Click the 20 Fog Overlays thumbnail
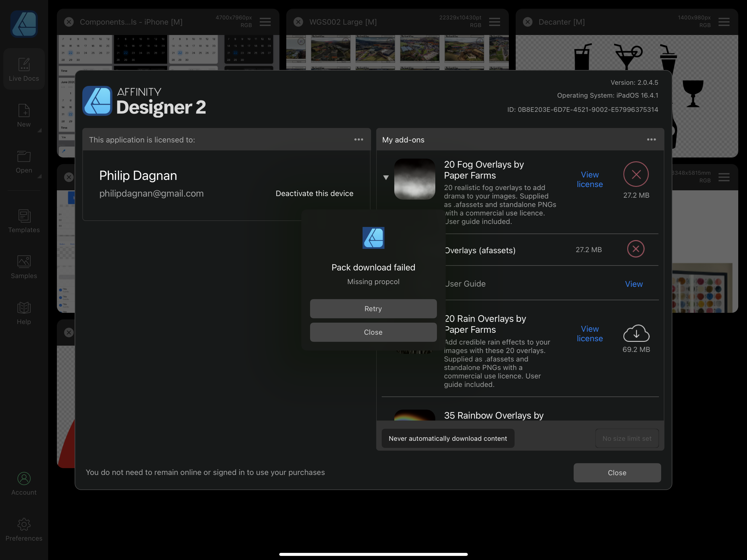Viewport: 747px width, 560px height. (414, 179)
